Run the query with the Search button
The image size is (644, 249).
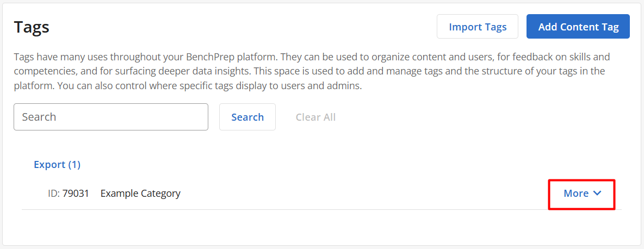coord(247,117)
